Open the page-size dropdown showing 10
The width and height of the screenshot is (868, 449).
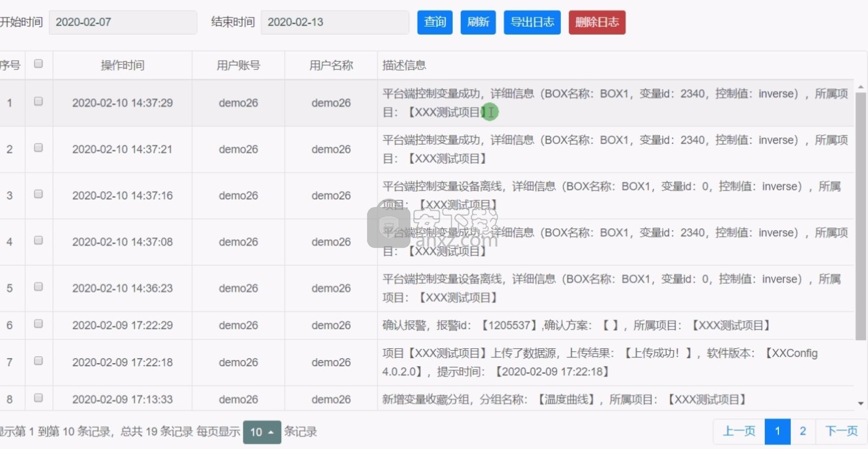click(262, 432)
